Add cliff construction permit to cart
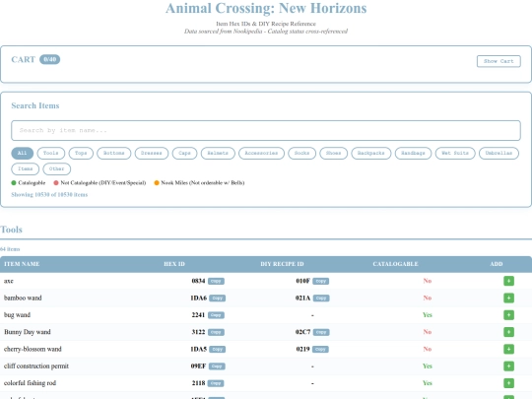532x399 pixels. [x=508, y=366]
